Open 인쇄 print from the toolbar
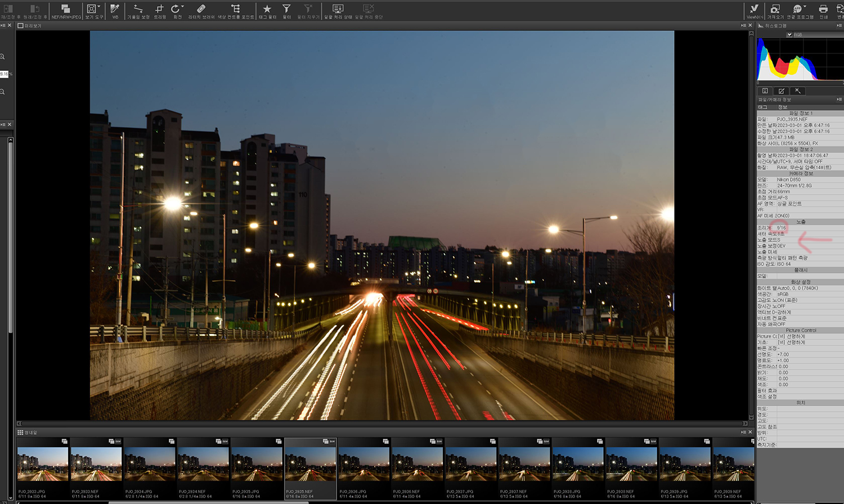This screenshot has height=504, width=844. [823, 10]
